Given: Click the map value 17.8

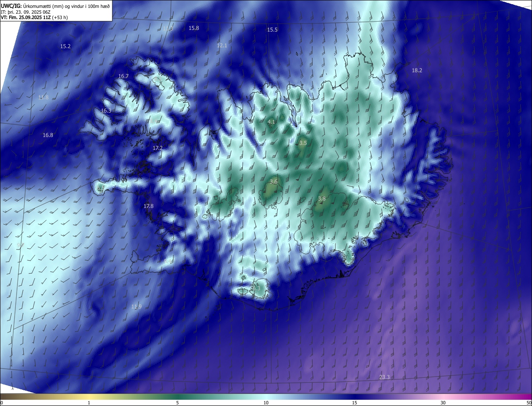Looking at the screenshot, I should (148, 206).
